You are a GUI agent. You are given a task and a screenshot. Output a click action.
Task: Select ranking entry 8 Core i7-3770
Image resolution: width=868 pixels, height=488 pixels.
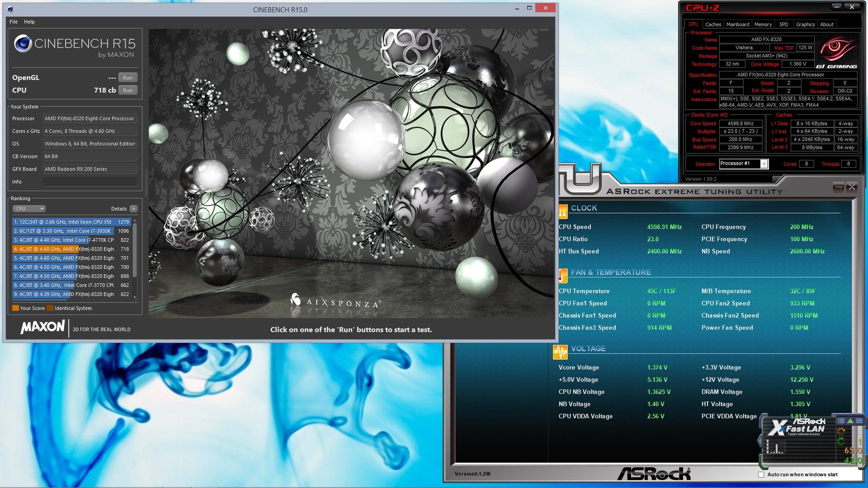tap(71, 285)
